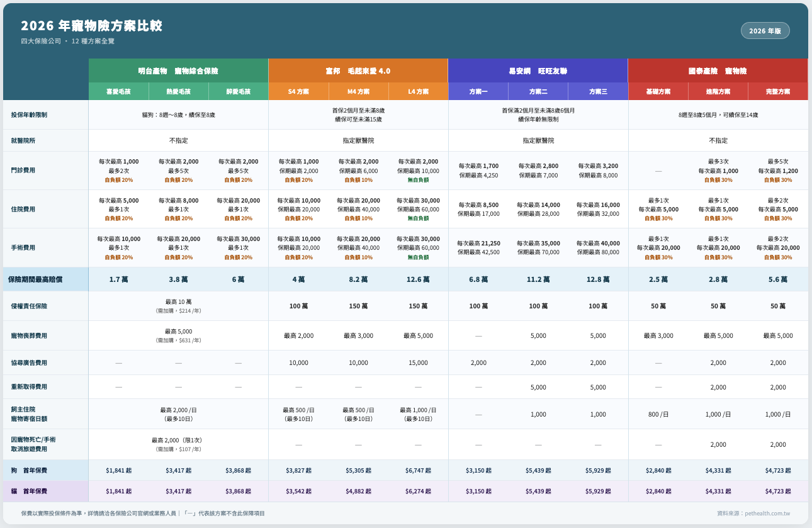812x528 pixels.
Task: Choose the 完整方案 plan header
Action: pos(777,92)
